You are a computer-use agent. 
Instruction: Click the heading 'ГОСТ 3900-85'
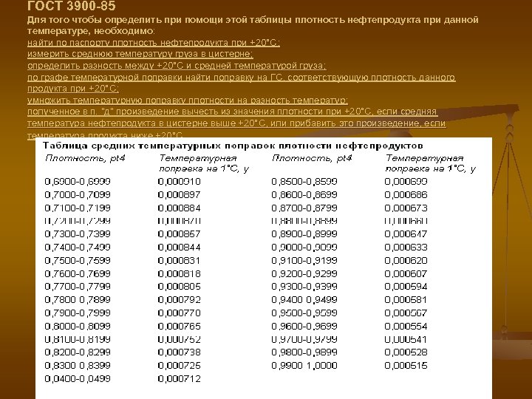[x=71, y=6]
